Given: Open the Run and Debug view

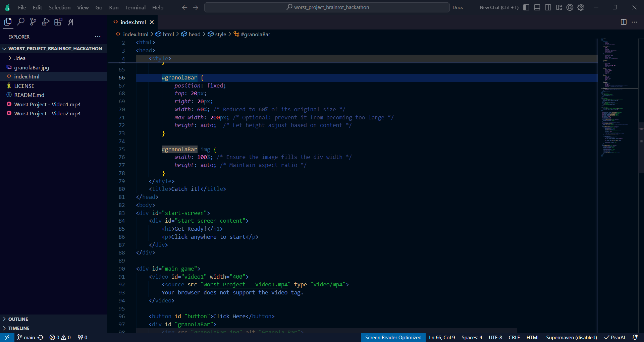Looking at the screenshot, I should 45,22.
